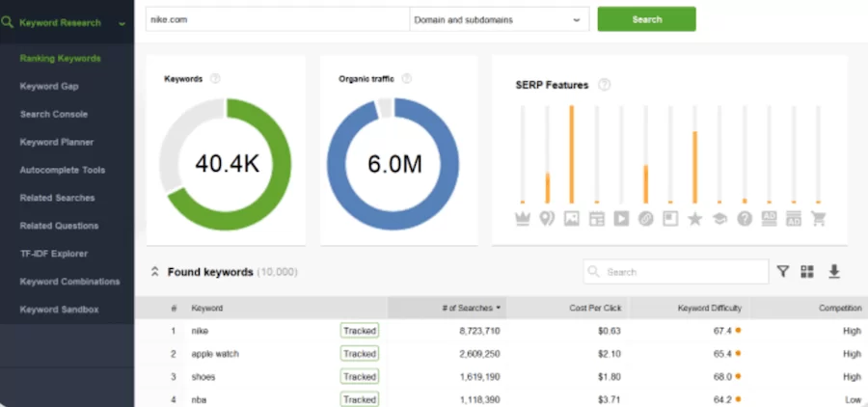Download found keywords with export icon
This screenshot has height=407, width=868.
834,271
